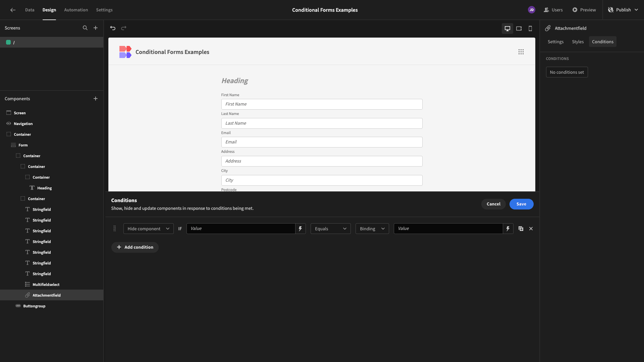Duplicate the condition row using the copy icon
The image size is (644, 362).
tap(521, 228)
